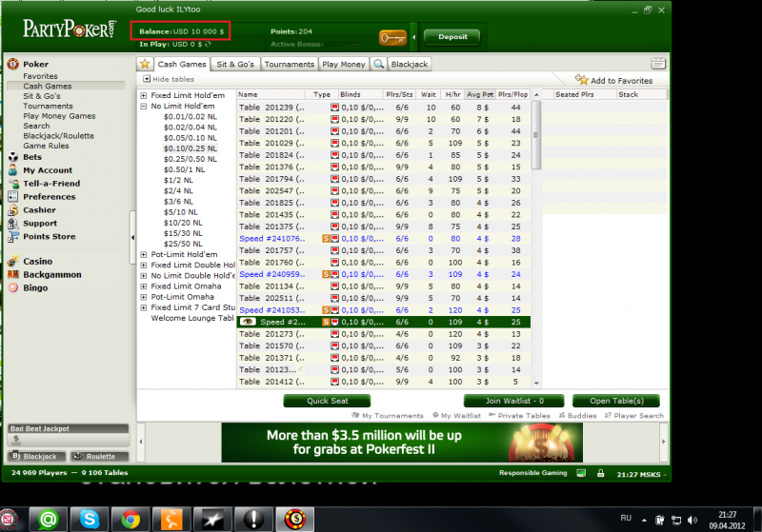Open the Favorites star tab
The width and height of the screenshot is (762, 532).
[145, 64]
